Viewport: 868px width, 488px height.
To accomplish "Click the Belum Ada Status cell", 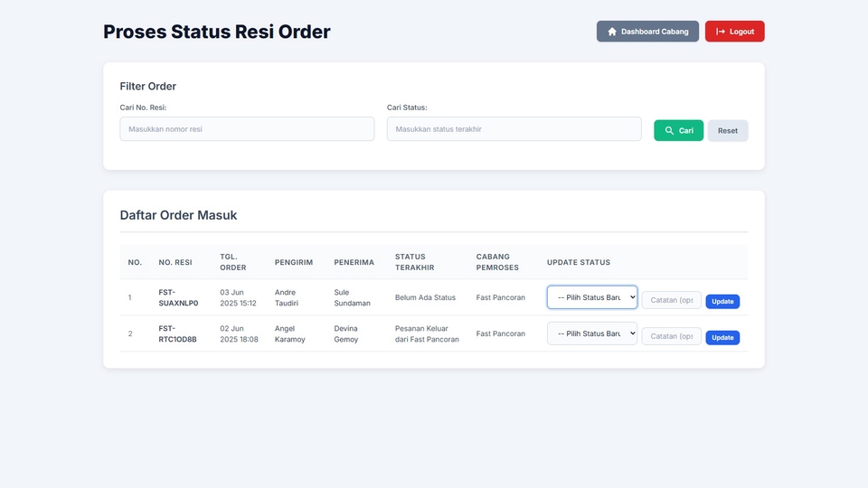I will coord(425,297).
